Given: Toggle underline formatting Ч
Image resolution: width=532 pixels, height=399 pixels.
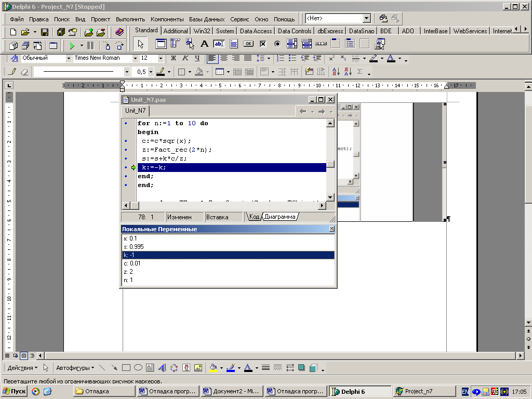Looking at the screenshot, I should pos(197,58).
